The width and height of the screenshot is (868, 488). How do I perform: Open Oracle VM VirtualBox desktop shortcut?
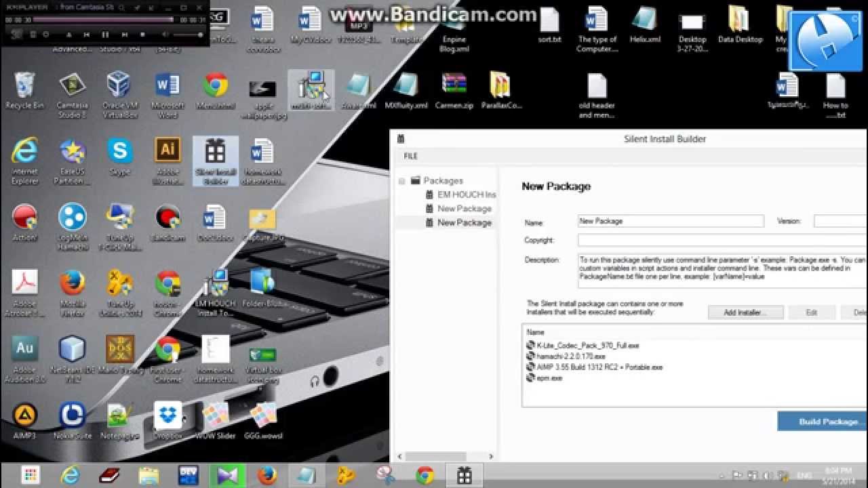pos(119,94)
